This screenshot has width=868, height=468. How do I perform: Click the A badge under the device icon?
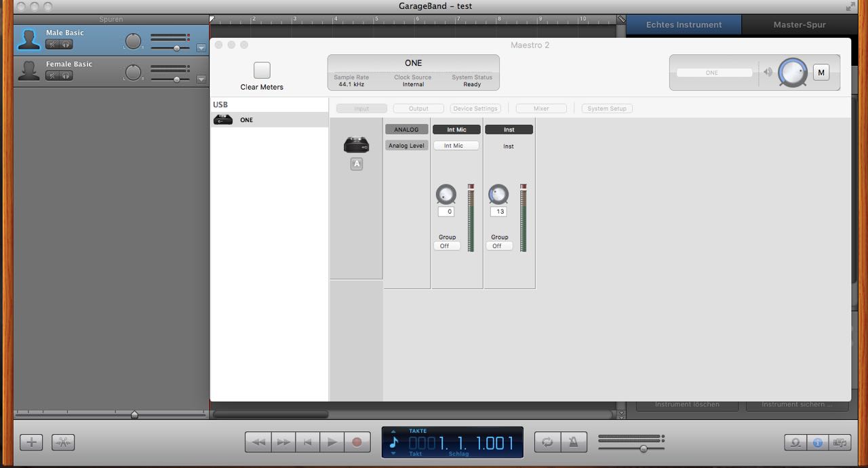point(357,163)
